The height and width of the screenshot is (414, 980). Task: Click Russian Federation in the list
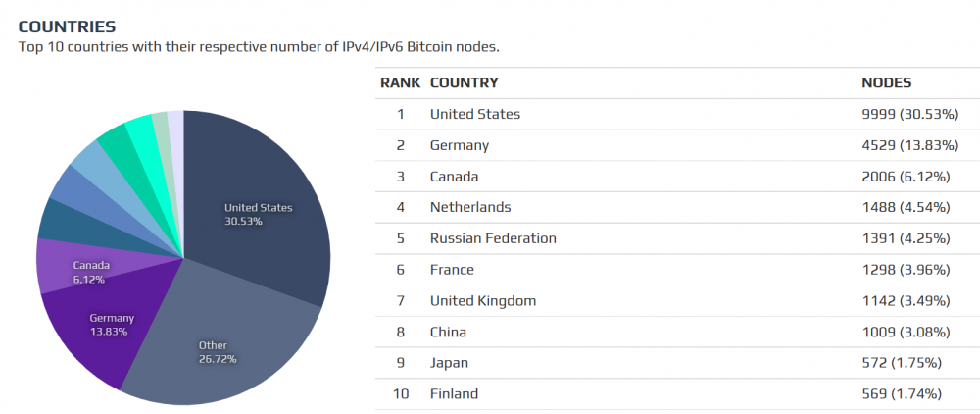pyautogui.click(x=493, y=238)
